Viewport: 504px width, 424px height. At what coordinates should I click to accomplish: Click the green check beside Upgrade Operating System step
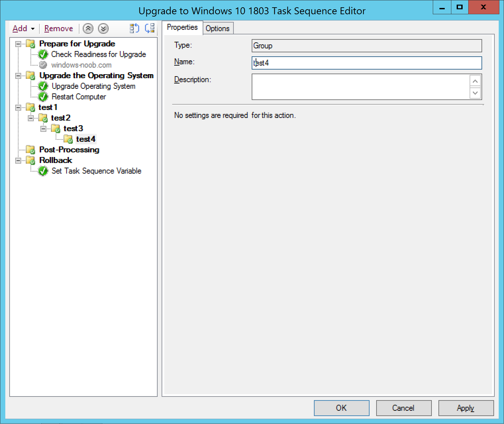pyautogui.click(x=43, y=86)
